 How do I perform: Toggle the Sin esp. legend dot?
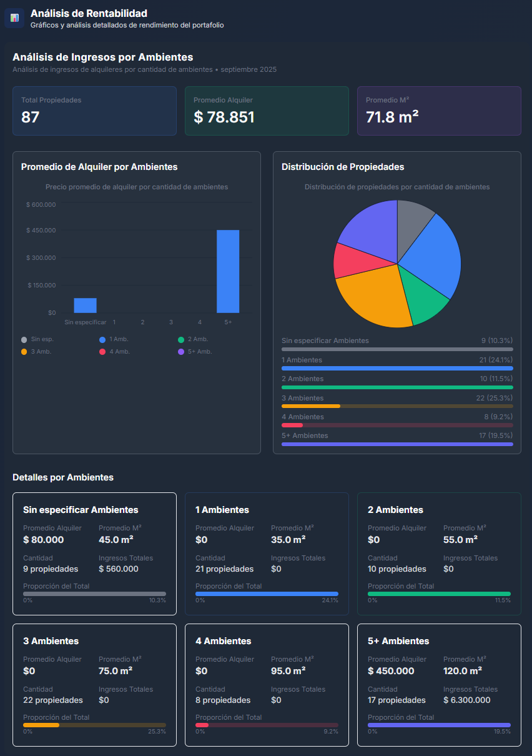click(24, 339)
